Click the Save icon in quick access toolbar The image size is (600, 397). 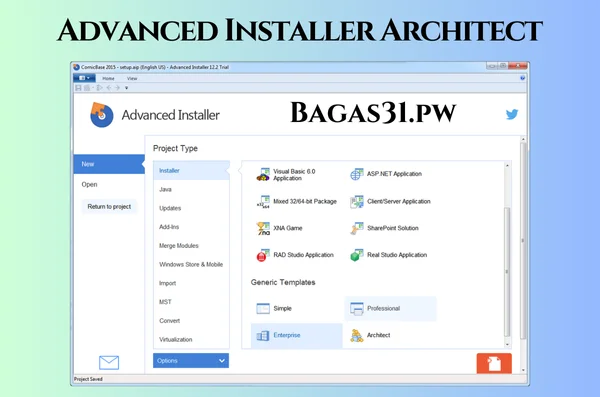78,88
